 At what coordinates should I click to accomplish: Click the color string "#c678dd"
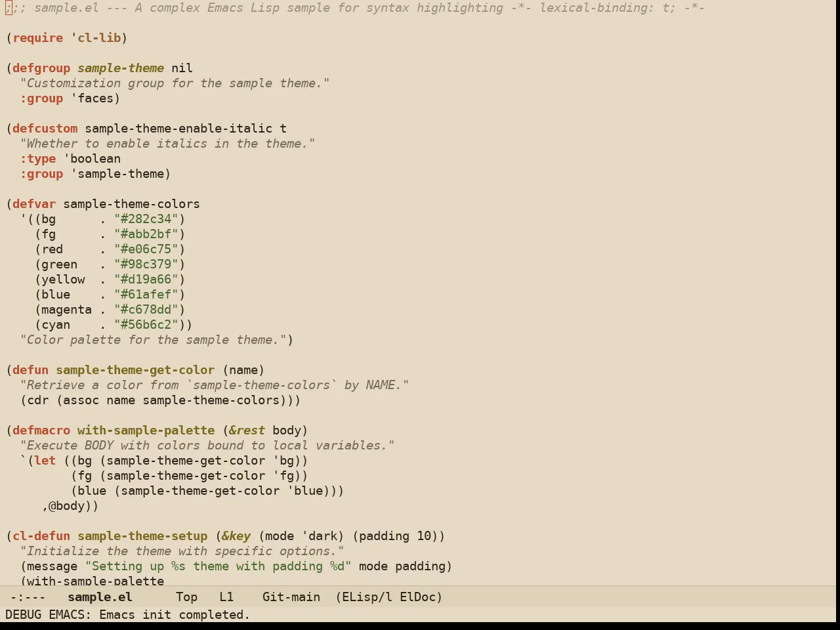point(146,310)
